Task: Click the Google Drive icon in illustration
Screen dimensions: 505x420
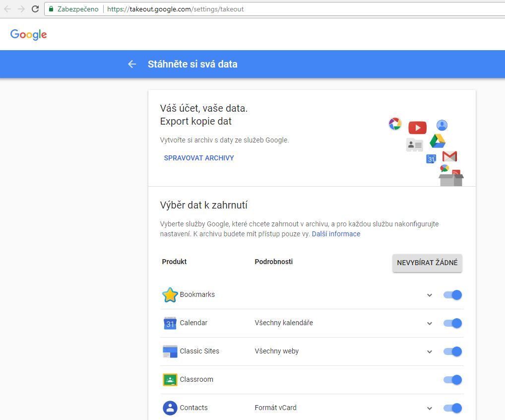Action: (x=438, y=141)
